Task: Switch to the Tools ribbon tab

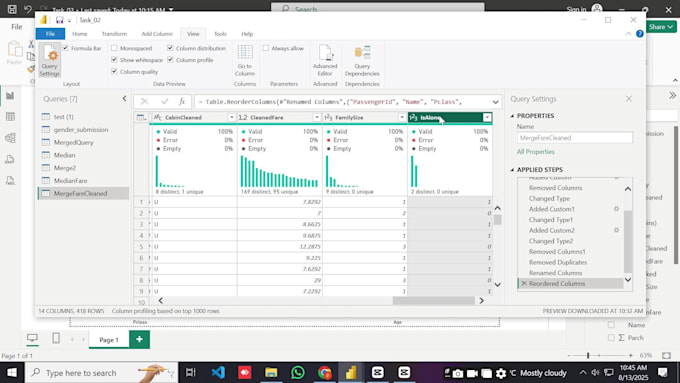Action: pos(220,34)
